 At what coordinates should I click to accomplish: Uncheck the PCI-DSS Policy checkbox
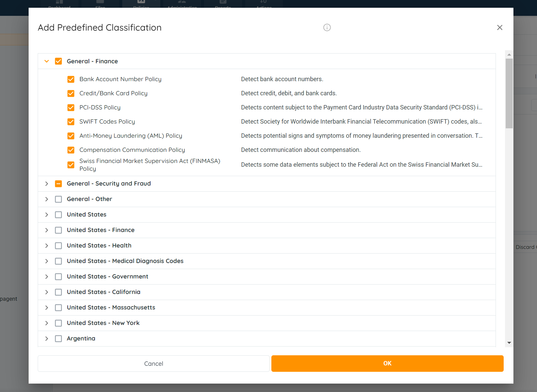click(71, 107)
